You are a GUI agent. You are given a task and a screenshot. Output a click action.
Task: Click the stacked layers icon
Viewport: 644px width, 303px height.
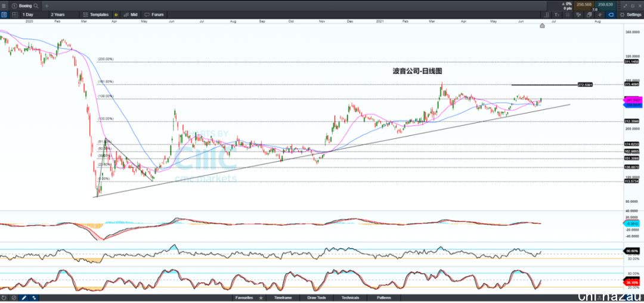click(589, 15)
